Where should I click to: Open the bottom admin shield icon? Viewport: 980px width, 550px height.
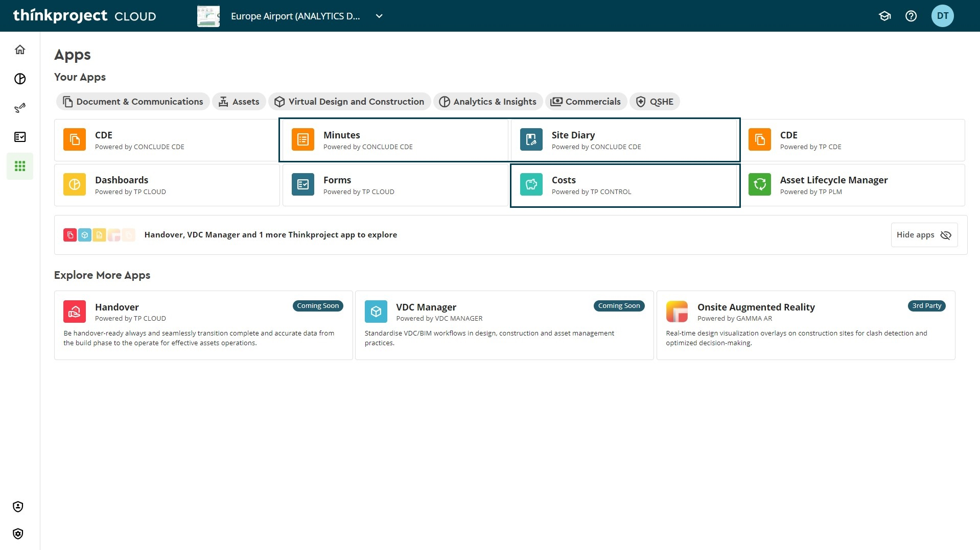18,534
